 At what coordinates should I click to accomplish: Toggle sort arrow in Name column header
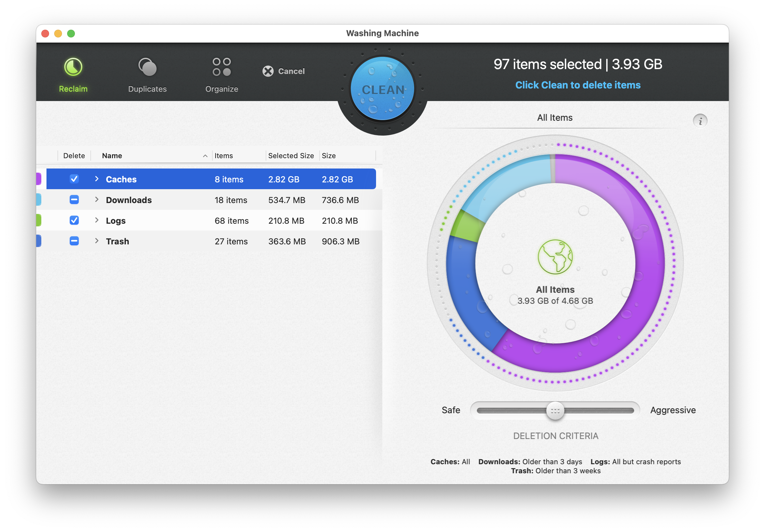(x=205, y=156)
